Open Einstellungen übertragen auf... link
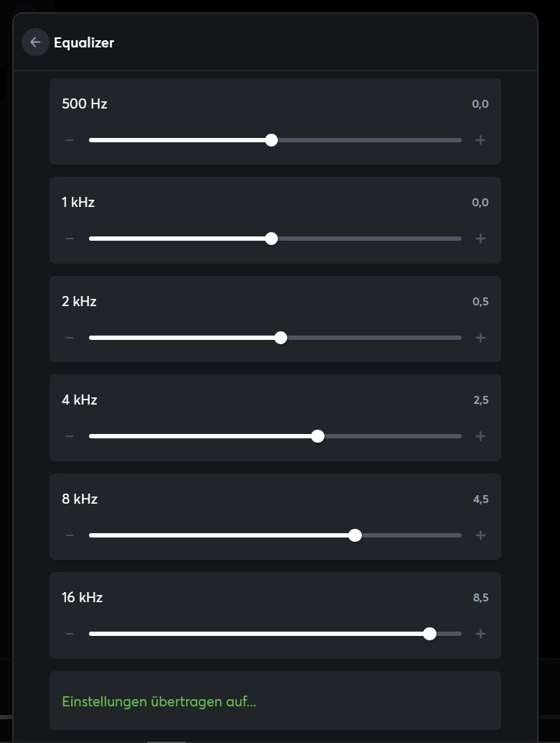This screenshot has height=743, width=560. click(159, 701)
